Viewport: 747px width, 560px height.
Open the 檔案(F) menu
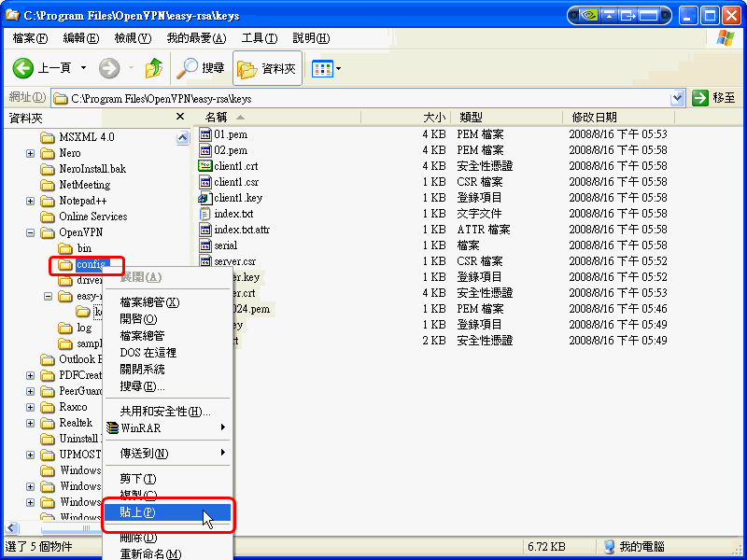(x=31, y=38)
